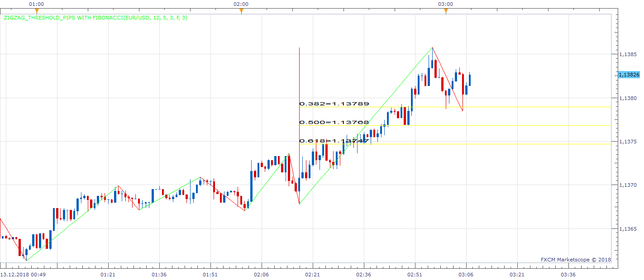Click the 1,1370 price axis label
This screenshot has width=644, height=280.
[x=627, y=185]
